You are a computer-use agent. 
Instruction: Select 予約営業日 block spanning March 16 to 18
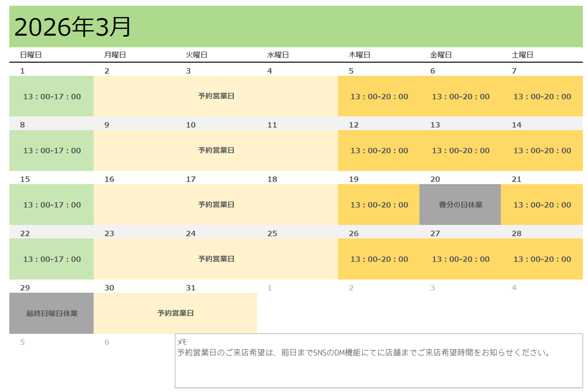216,205
